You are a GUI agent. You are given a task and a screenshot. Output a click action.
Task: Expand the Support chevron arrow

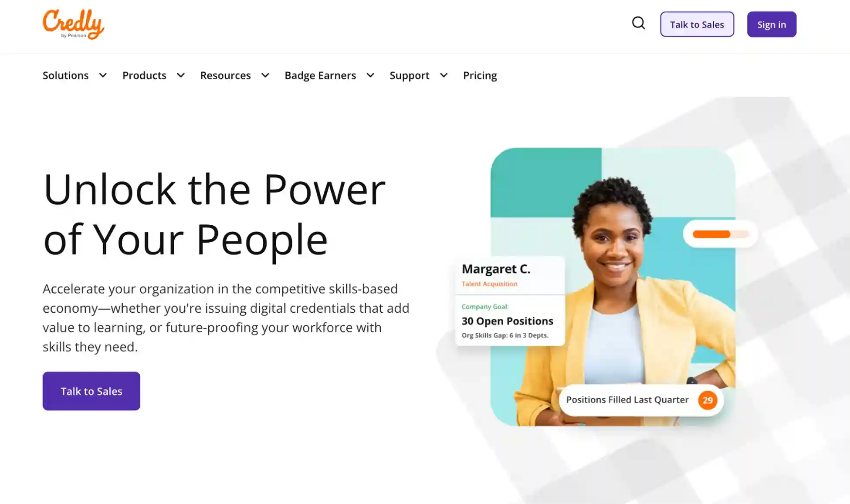[x=444, y=75]
